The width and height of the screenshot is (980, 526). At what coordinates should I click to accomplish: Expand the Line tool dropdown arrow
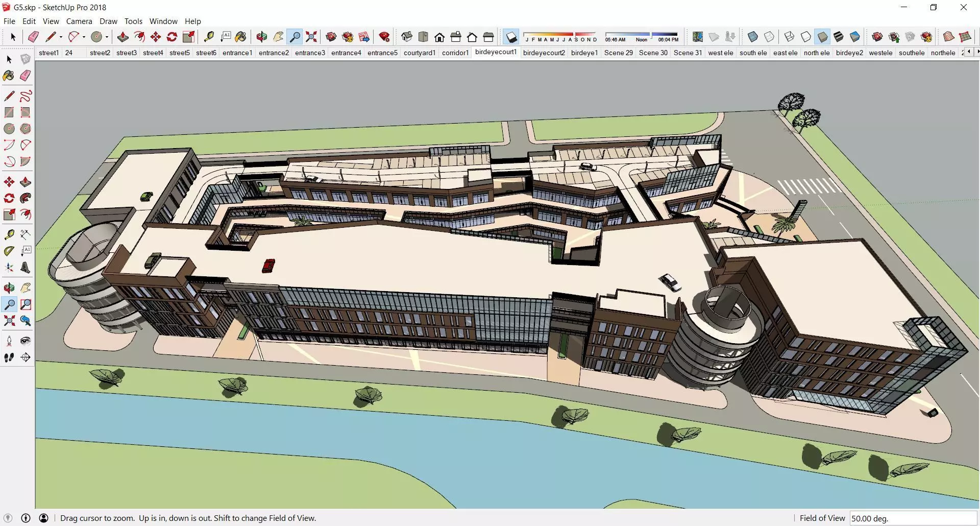tap(61, 37)
